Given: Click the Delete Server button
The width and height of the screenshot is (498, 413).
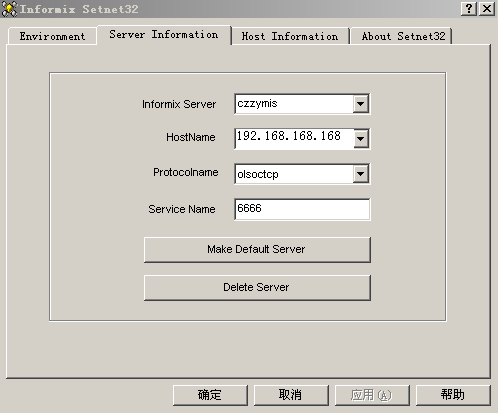Looking at the screenshot, I should point(257,287).
